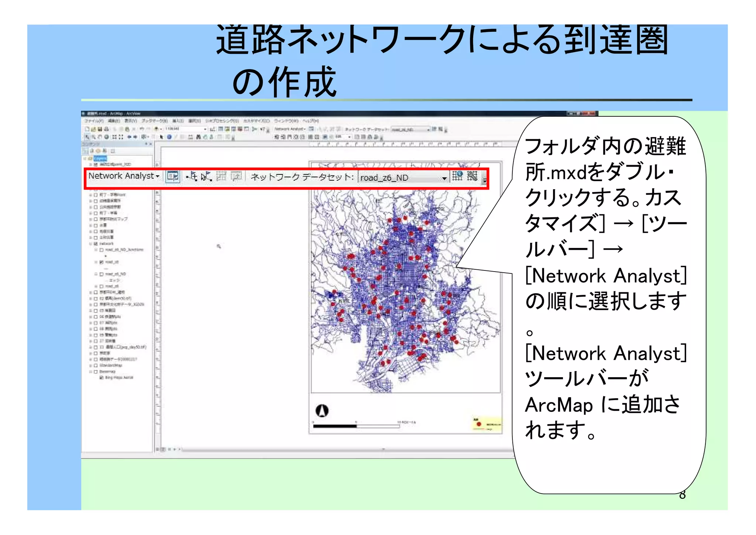
Task: Click the Print icon in standard toolbar
Action: 106,129
